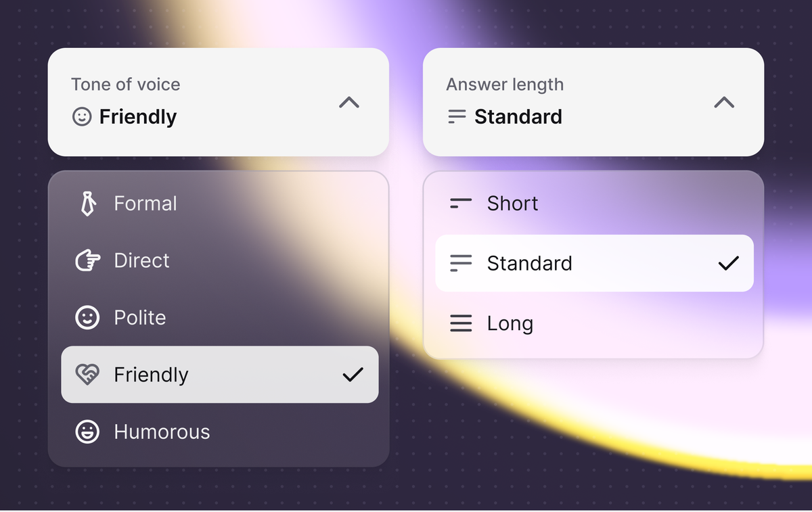Click the pointing finger icon beside Direct
The image size is (812, 512).
coord(87,260)
